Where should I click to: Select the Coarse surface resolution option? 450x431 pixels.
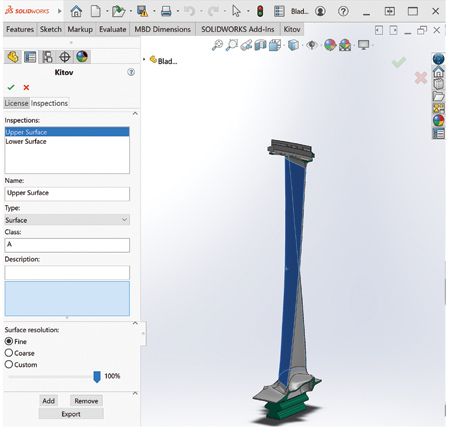(x=9, y=353)
